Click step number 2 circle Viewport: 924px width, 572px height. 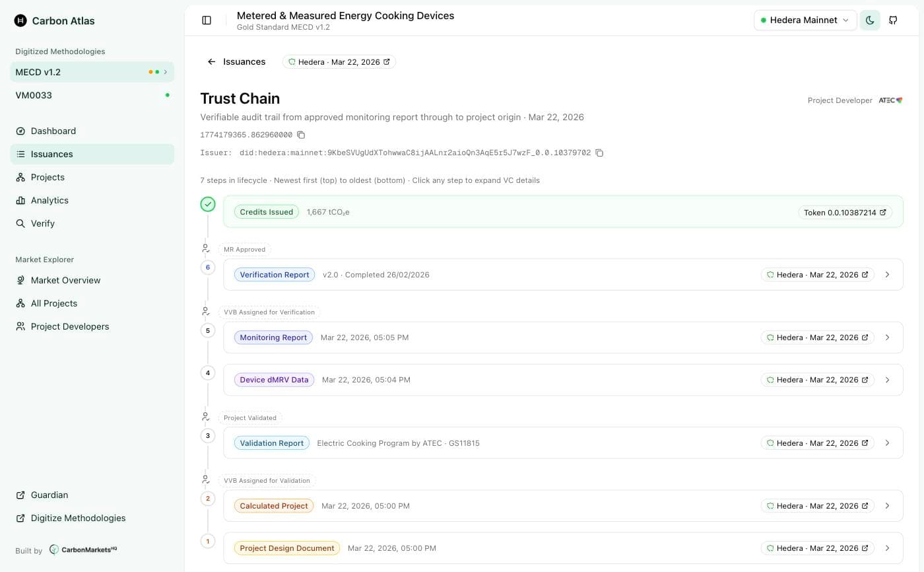click(208, 499)
